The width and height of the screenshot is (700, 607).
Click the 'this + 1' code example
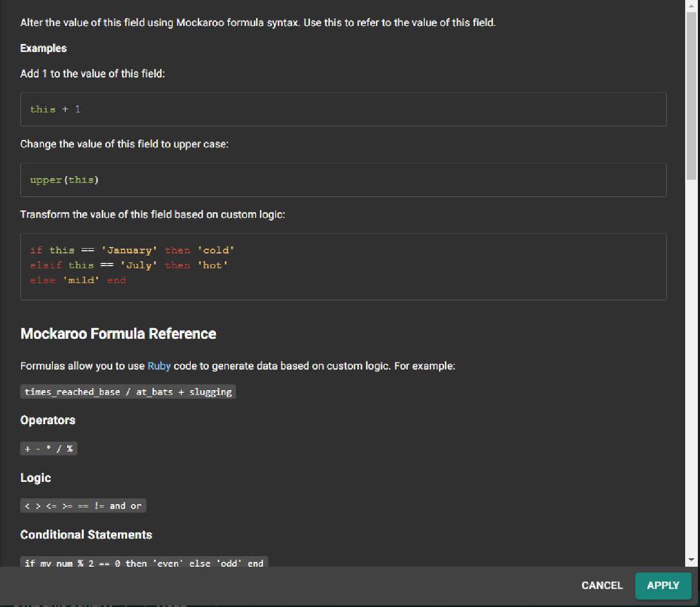click(x=55, y=109)
